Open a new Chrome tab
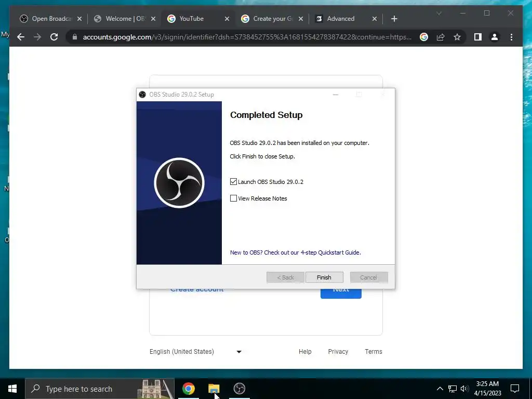This screenshot has height=399, width=532. [x=394, y=19]
